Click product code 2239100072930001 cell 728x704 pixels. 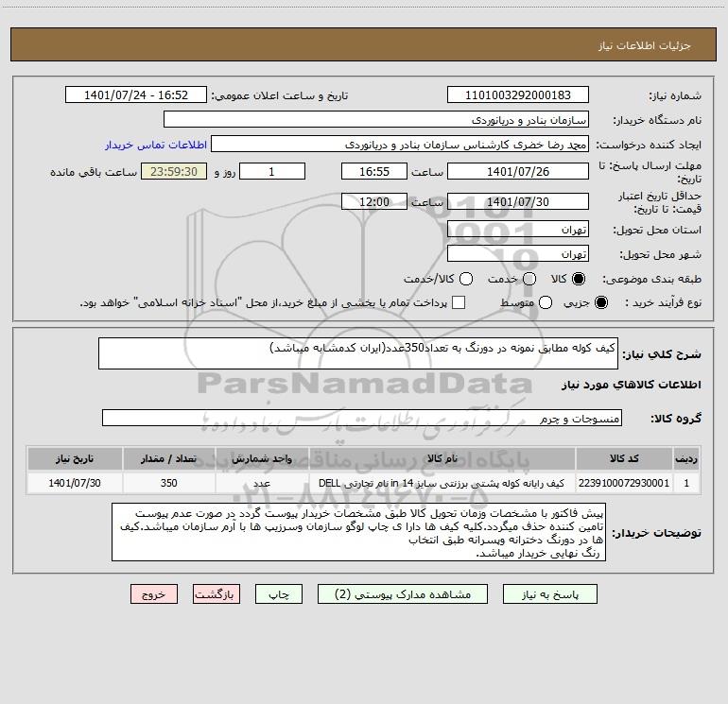[624, 483]
